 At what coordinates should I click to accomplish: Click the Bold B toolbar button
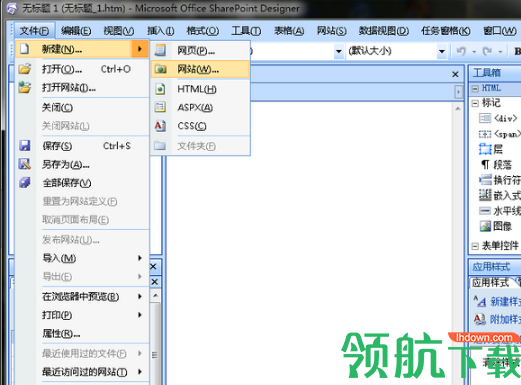click(517, 51)
